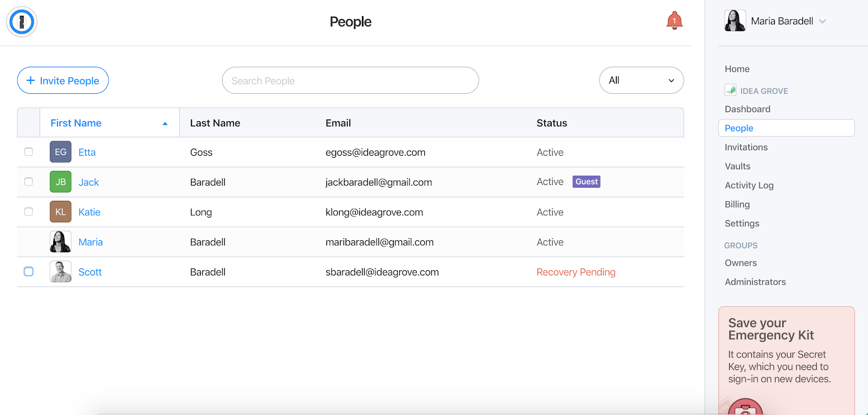Click the Idea Grove team icon
868x415 pixels.
coord(730,90)
